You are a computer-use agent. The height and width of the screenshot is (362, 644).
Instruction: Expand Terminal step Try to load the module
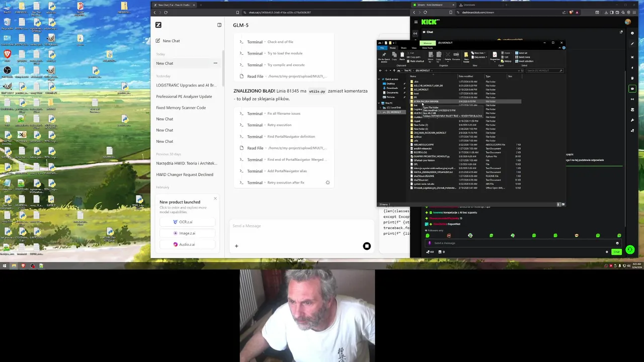click(x=271, y=53)
